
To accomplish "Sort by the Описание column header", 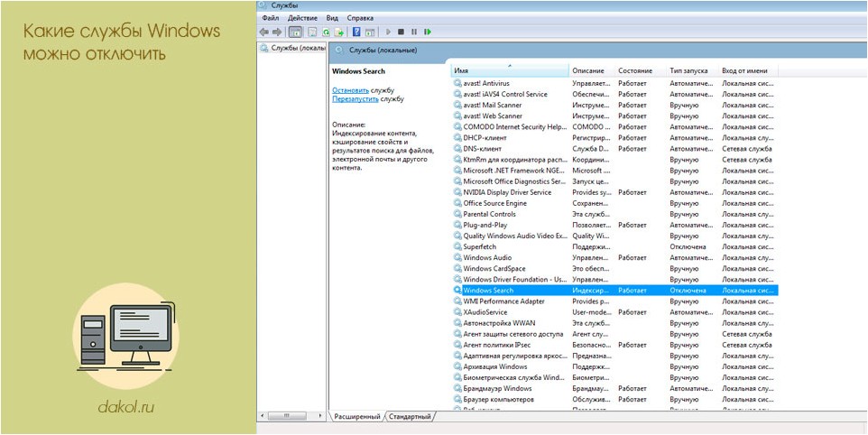I will point(592,70).
